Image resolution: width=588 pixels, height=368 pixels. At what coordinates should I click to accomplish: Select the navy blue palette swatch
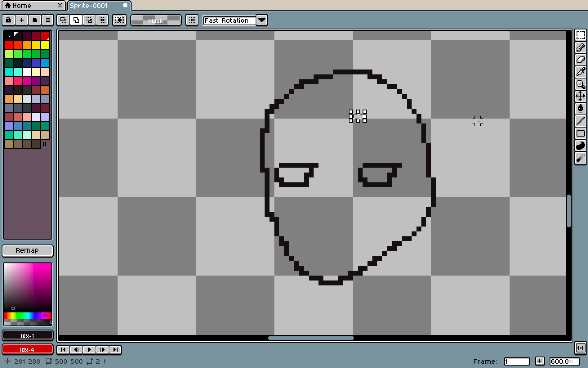pos(27,63)
